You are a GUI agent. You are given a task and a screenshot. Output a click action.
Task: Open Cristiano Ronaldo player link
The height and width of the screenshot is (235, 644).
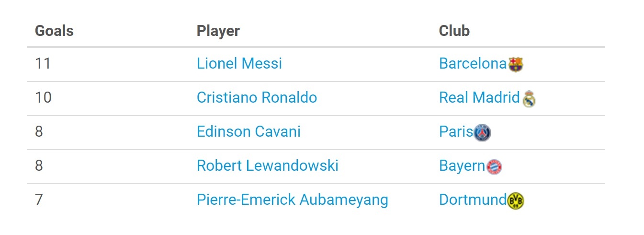pos(257,97)
